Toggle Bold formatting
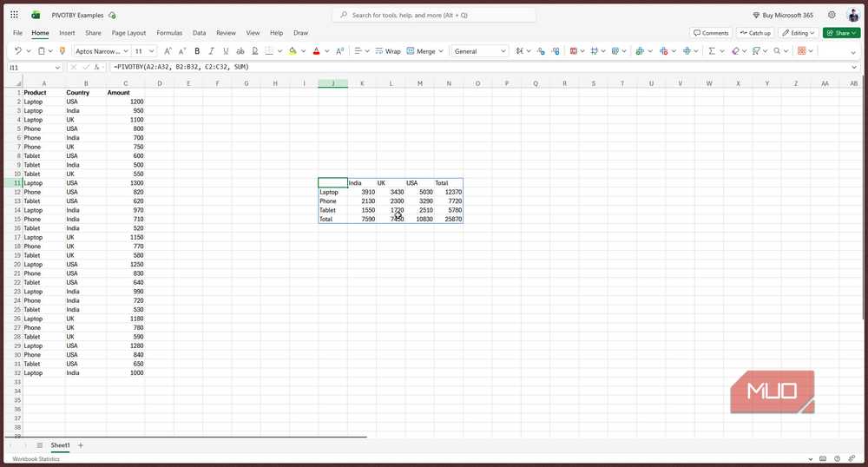Screen dimensions: 868x467 click(x=197, y=51)
